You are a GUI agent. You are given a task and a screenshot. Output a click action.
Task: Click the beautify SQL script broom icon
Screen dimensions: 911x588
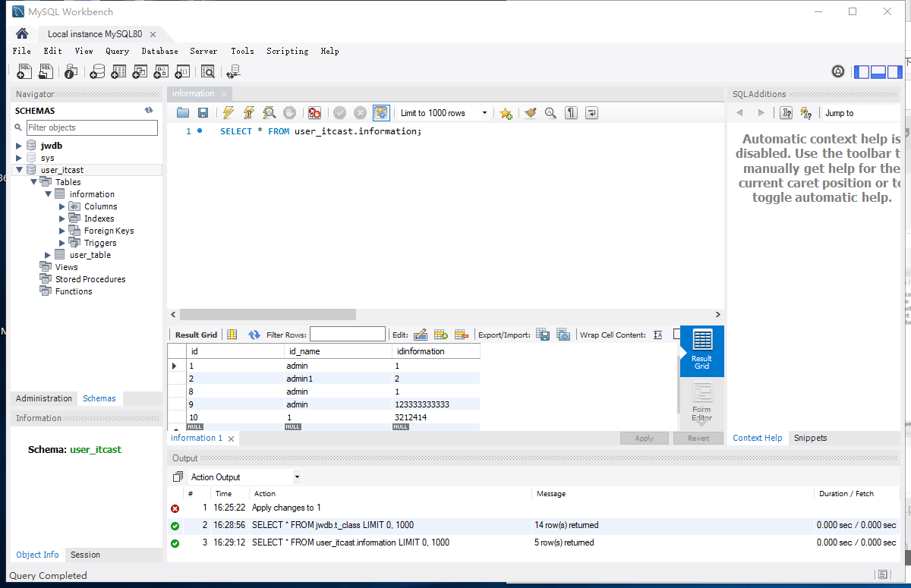[x=530, y=112]
